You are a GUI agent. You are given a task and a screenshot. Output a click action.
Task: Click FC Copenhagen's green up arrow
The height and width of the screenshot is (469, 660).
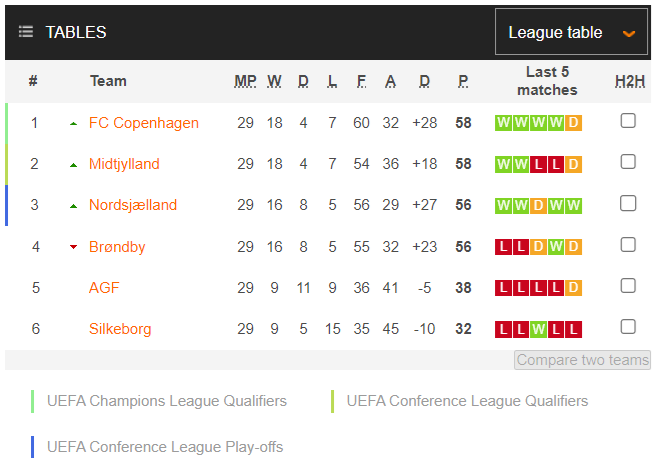pyautogui.click(x=73, y=123)
